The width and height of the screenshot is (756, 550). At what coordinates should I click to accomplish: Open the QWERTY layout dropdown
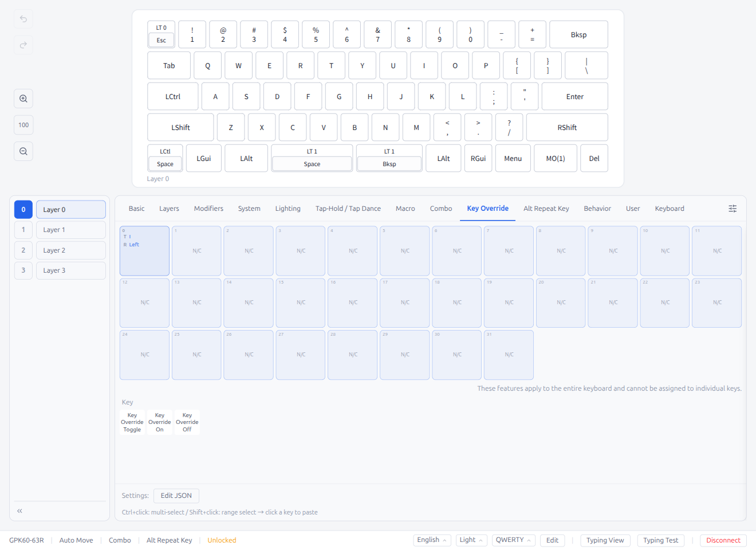pos(514,540)
